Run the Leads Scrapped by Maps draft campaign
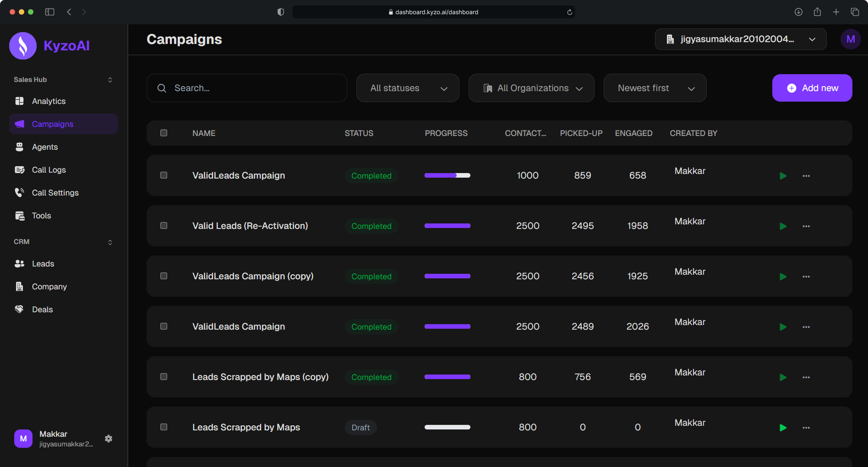Image resolution: width=868 pixels, height=467 pixels. tap(783, 428)
